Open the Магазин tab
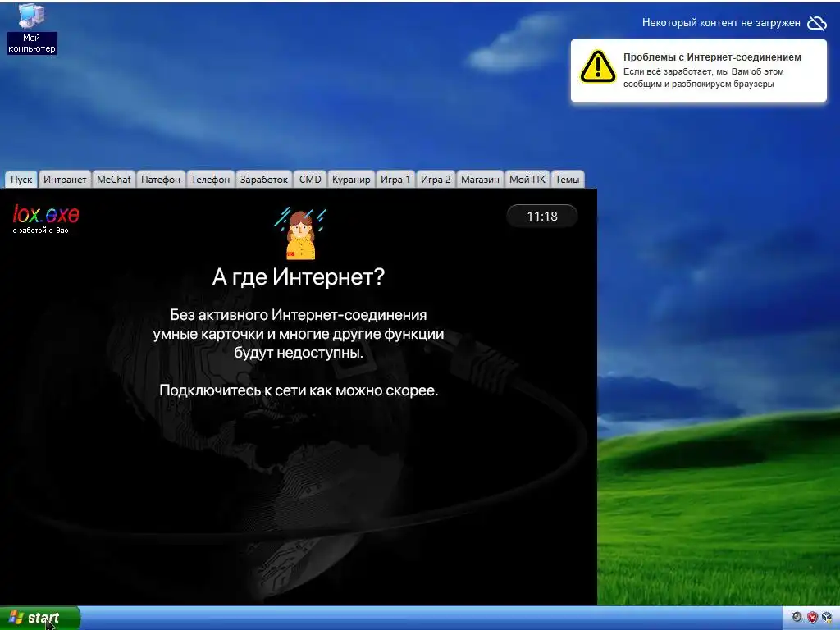 coord(480,180)
